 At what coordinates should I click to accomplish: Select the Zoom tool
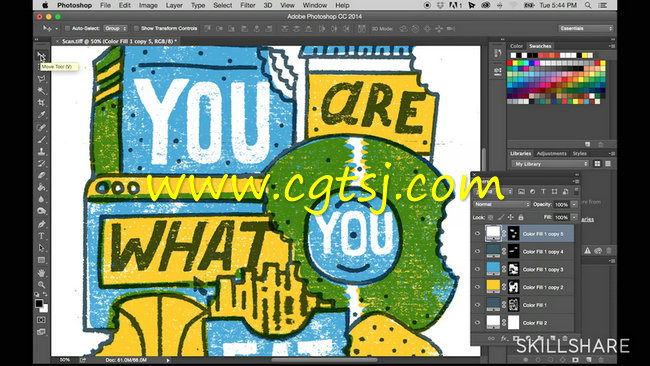click(41, 284)
